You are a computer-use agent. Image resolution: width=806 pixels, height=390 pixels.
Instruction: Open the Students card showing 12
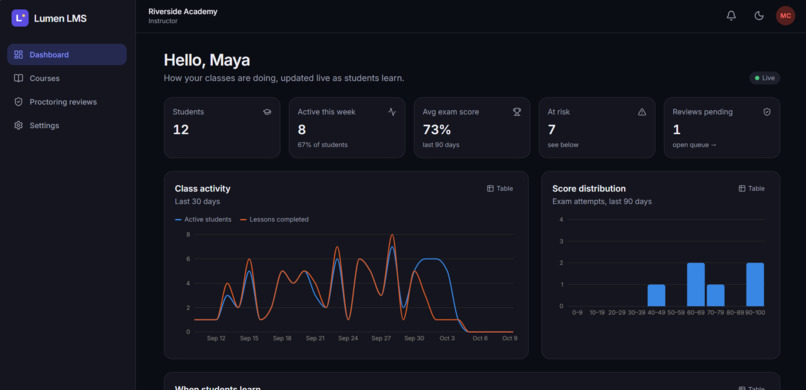(222, 127)
